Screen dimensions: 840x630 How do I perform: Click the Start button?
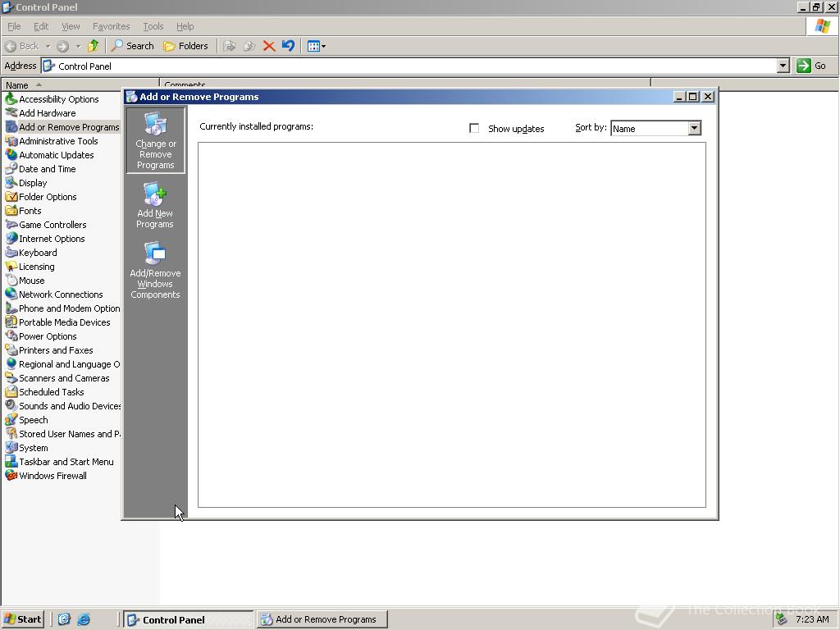click(x=22, y=619)
